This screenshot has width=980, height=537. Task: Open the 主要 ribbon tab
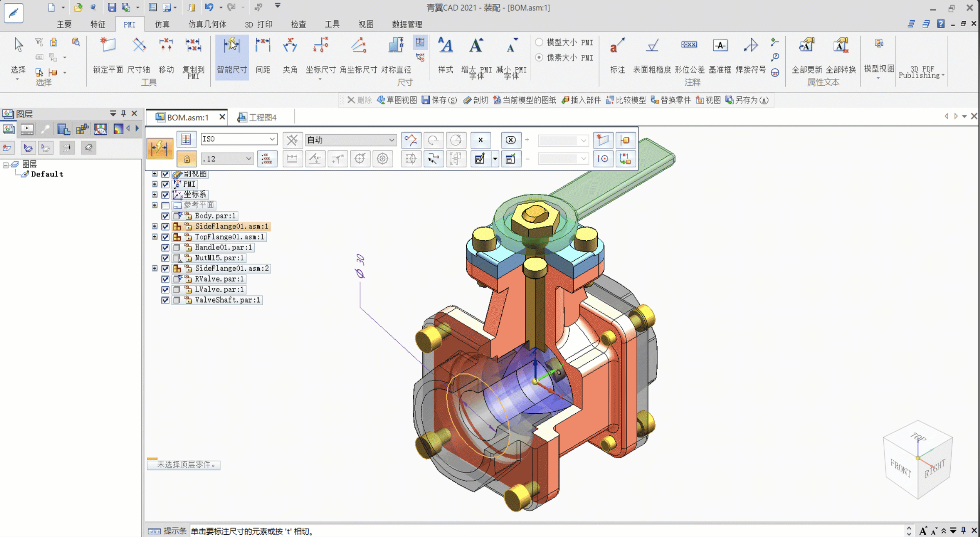point(64,24)
